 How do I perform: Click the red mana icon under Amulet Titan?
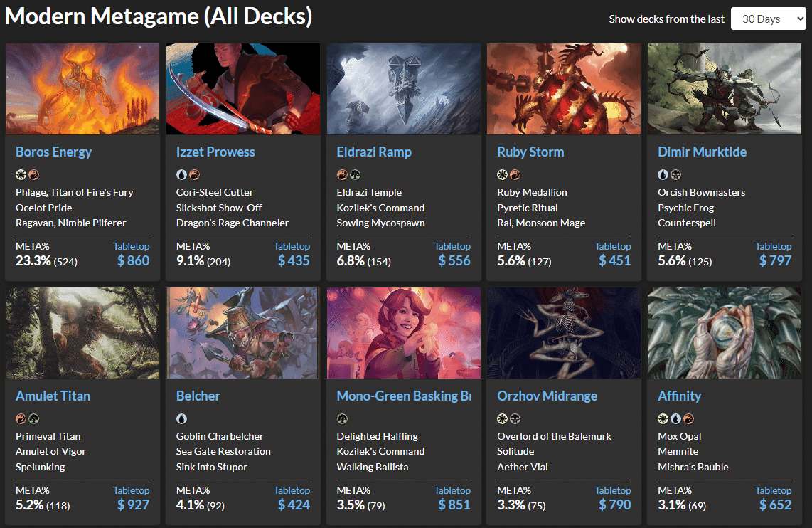pyautogui.click(x=21, y=418)
